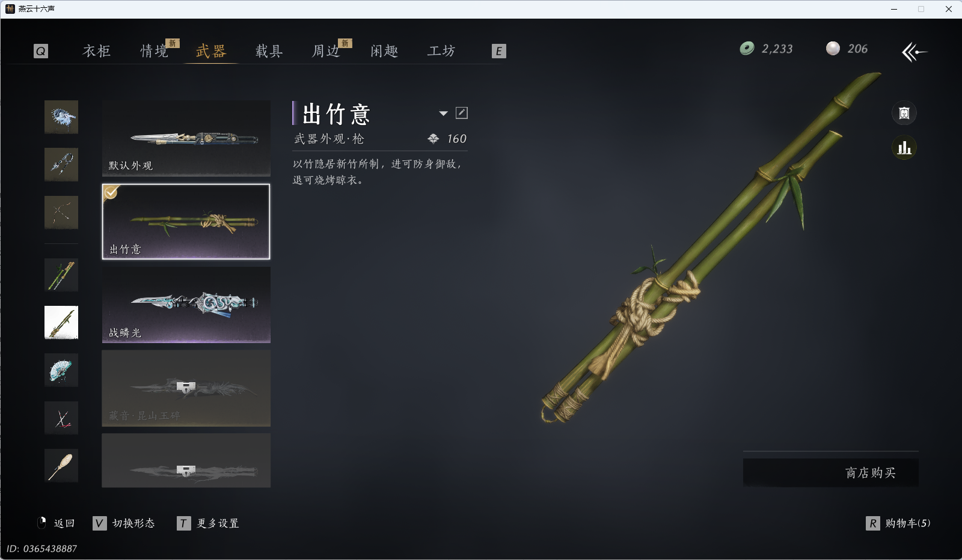962x560 pixels.
Task: Select the fan weapon category icon
Action: (61, 370)
